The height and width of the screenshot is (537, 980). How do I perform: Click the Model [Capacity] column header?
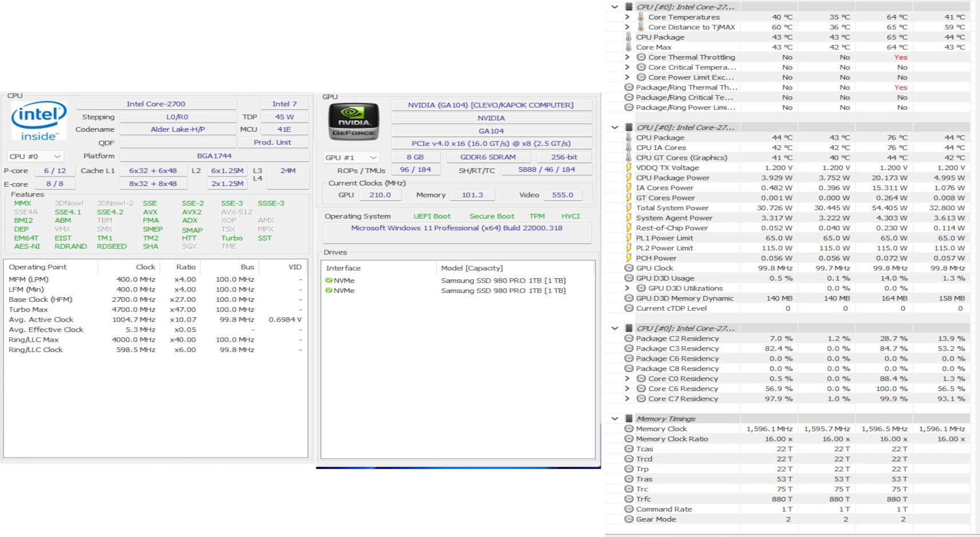[x=472, y=268]
